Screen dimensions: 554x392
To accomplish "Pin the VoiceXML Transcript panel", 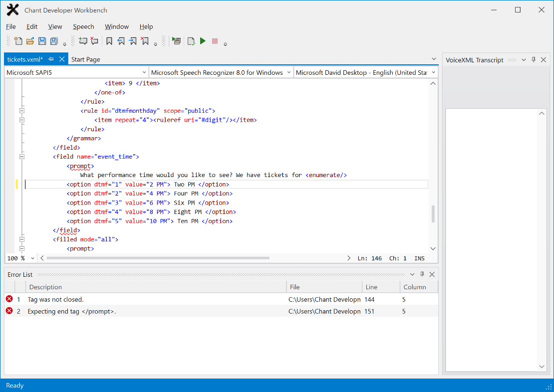I will 534,60.
